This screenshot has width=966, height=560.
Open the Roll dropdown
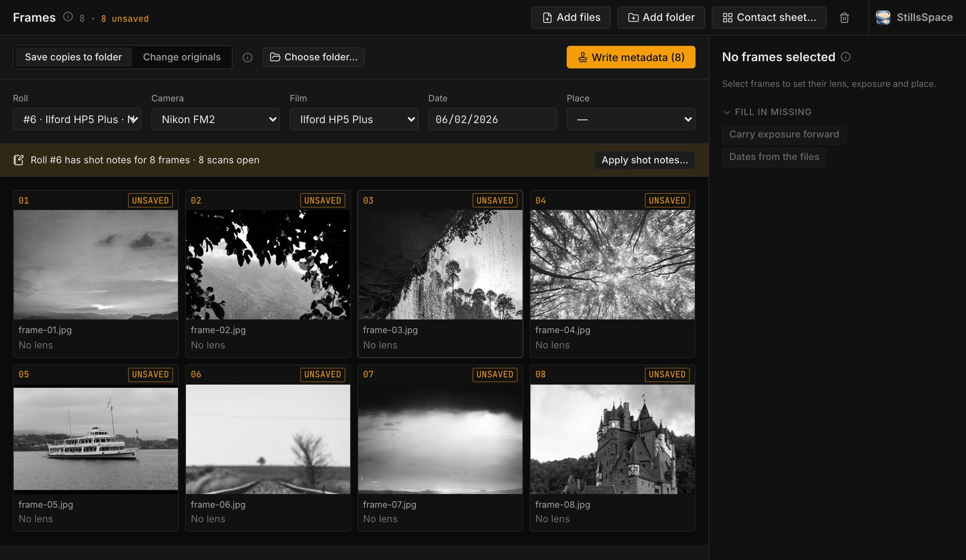77,119
